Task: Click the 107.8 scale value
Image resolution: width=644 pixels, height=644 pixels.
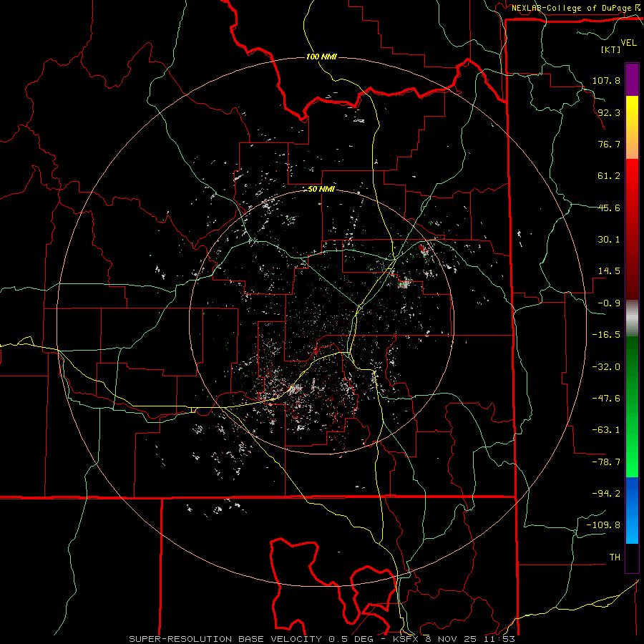Action: click(x=606, y=80)
